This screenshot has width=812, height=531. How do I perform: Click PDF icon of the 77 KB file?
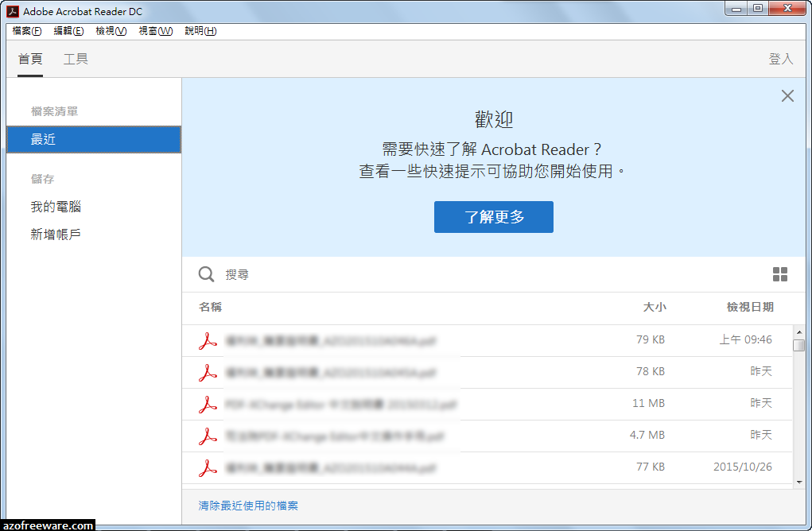pos(208,468)
